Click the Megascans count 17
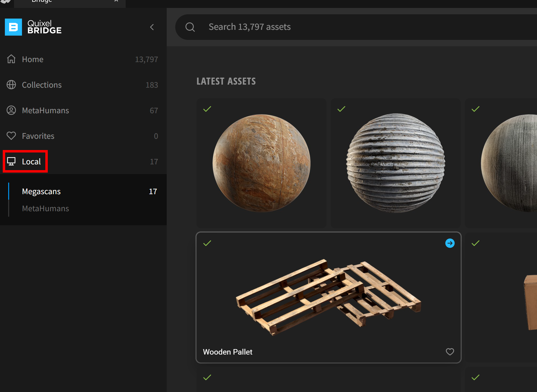The image size is (537, 392). 153,191
